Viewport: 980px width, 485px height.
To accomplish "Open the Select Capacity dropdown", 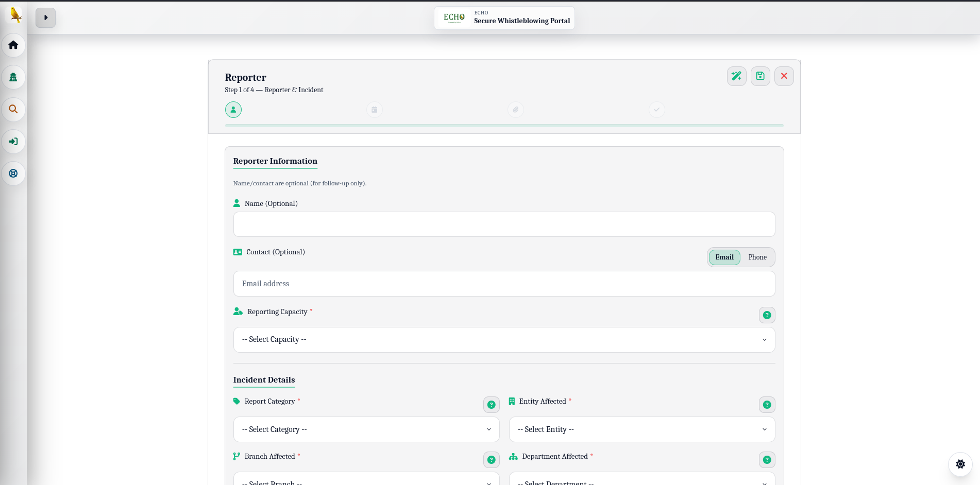I will pyautogui.click(x=504, y=339).
